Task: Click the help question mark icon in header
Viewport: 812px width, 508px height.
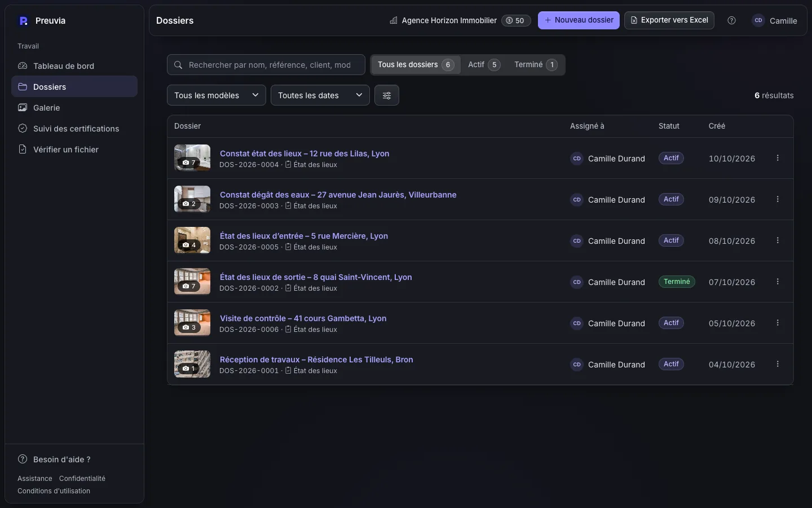Action: 731,20
